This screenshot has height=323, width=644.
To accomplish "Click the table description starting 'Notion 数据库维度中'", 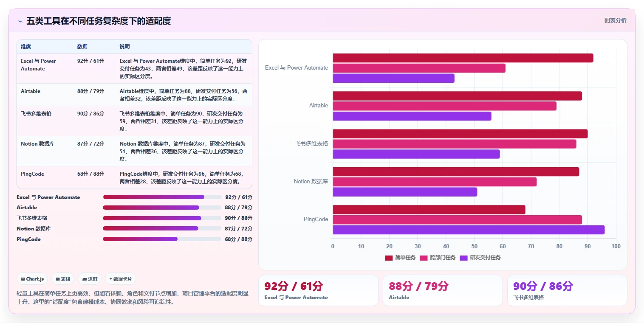I will click(x=183, y=151).
